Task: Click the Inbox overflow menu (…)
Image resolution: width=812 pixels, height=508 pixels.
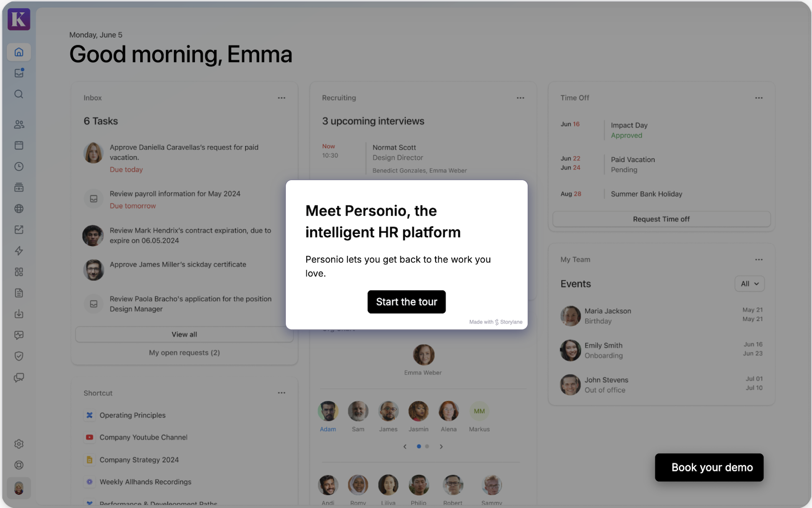Action: coord(281,98)
